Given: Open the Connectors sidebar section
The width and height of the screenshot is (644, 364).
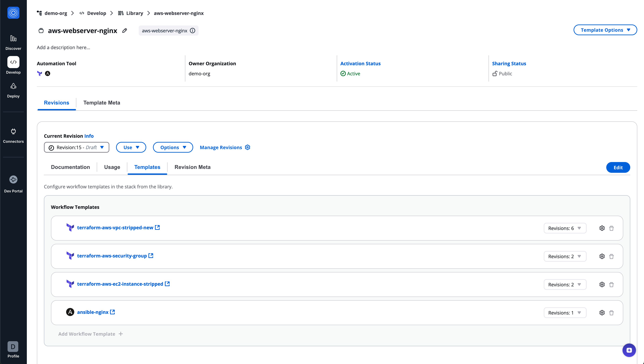Looking at the screenshot, I should (13, 136).
